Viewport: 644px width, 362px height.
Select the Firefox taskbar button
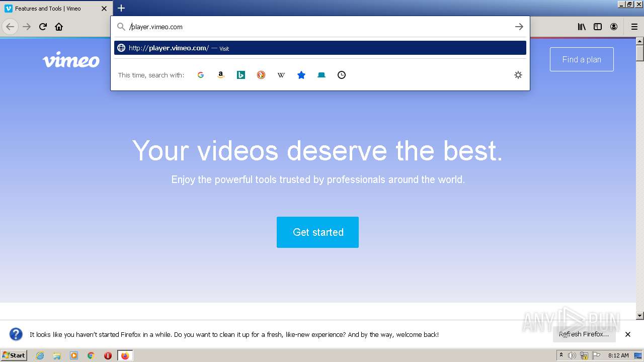[x=125, y=355]
